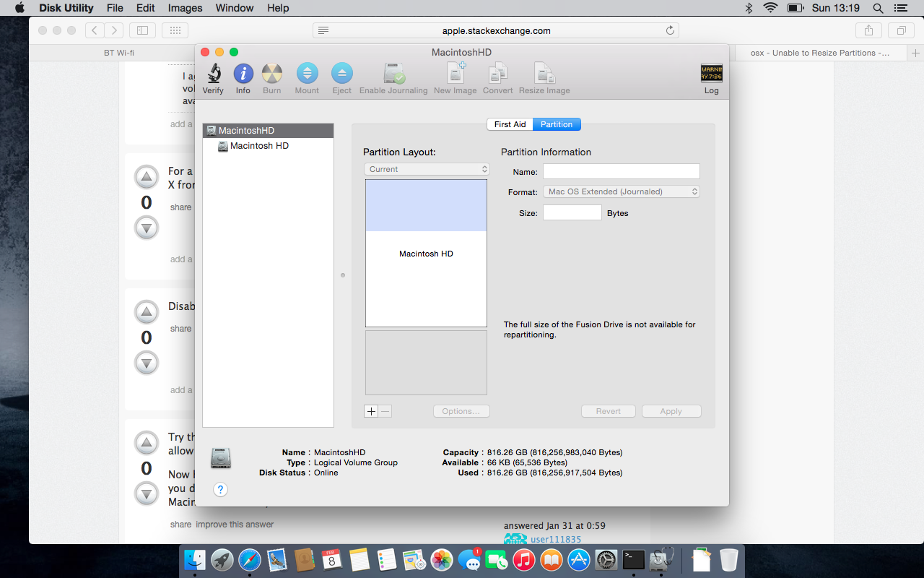Screen dimensions: 924x578
Task: Open the Partition Layout Current dropdown
Action: click(x=427, y=169)
